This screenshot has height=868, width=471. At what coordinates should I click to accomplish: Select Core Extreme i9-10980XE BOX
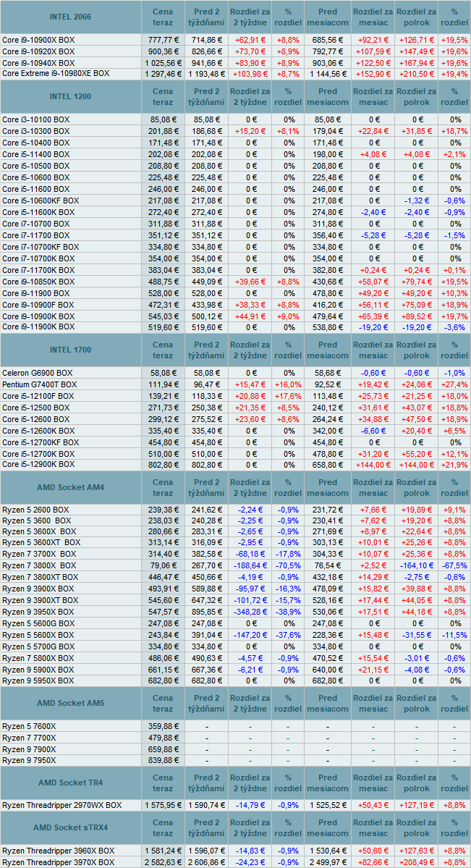56,74
